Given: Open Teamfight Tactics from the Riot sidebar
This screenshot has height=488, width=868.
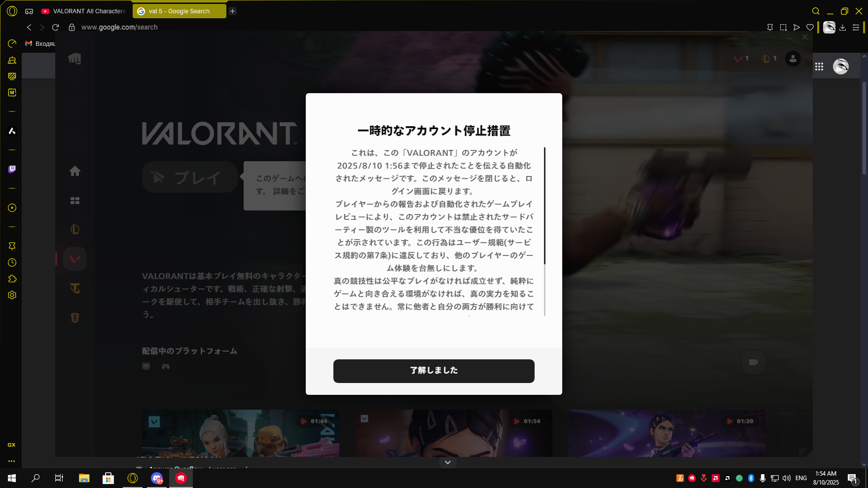Looking at the screenshot, I should 75,288.
